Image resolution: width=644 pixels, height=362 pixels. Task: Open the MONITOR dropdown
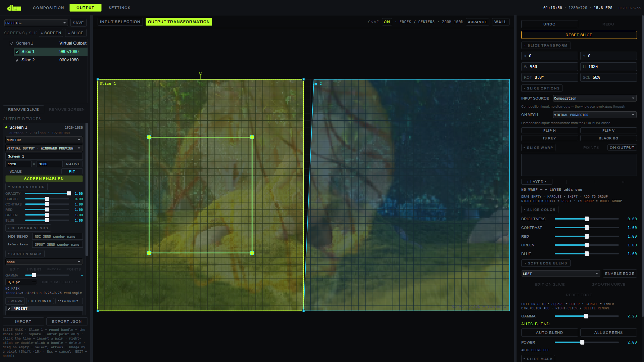tap(44, 140)
